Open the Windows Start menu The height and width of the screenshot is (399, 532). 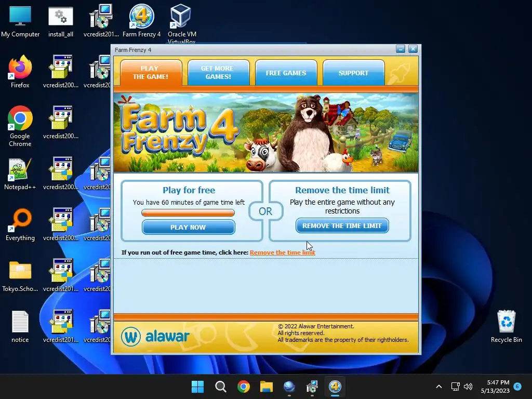point(197,387)
